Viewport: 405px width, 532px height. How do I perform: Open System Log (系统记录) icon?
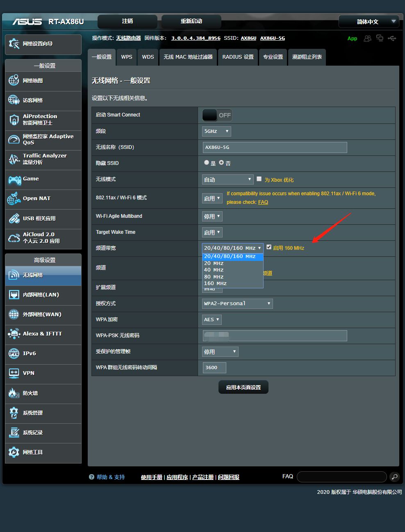coord(14,432)
